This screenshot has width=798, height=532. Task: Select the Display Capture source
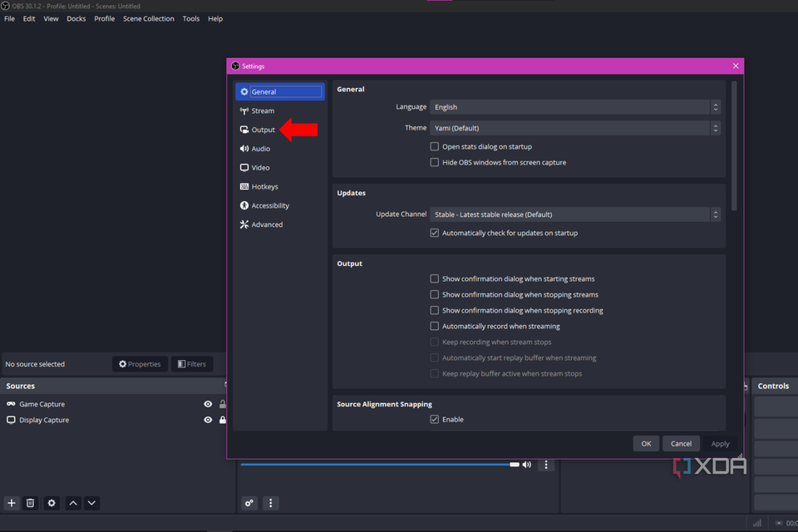tap(44, 420)
